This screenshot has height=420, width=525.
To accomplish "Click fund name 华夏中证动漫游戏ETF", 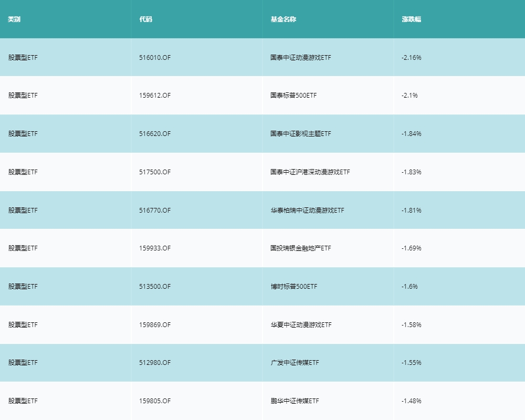I will coord(301,325).
